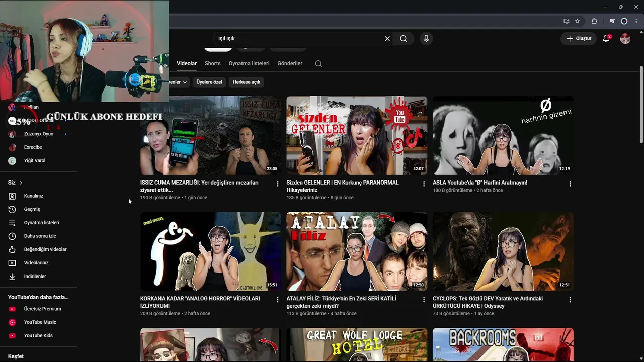Open the Chrome profile avatar

click(624, 21)
